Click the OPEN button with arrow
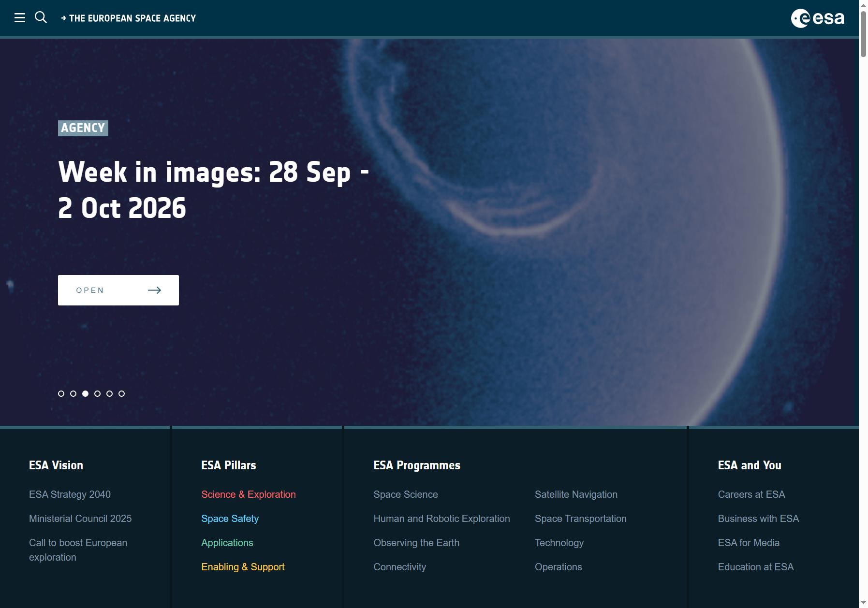Screen dimensions: 868x608 [x=118, y=290]
